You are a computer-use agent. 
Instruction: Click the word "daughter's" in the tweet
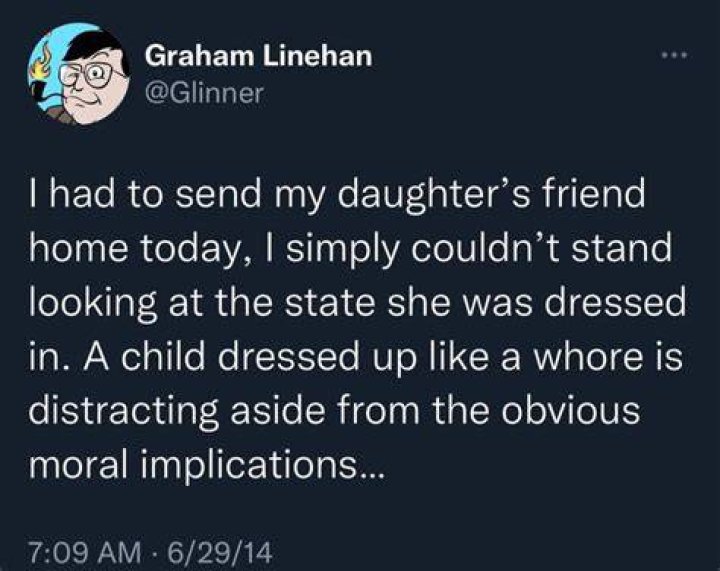pyautogui.click(x=434, y=195)
